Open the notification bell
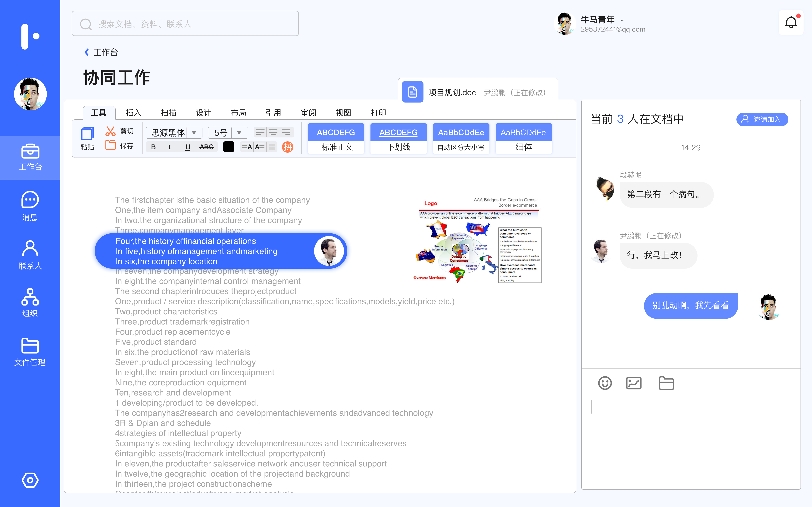The width and height of the screenshot is (812, 507). tap(791, 23)
